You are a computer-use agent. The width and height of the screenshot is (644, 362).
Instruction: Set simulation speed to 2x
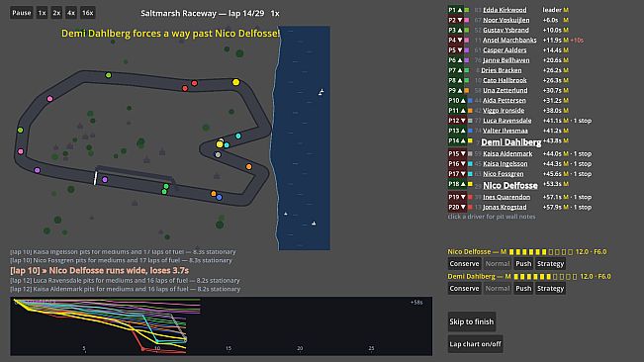click(56, 13)
